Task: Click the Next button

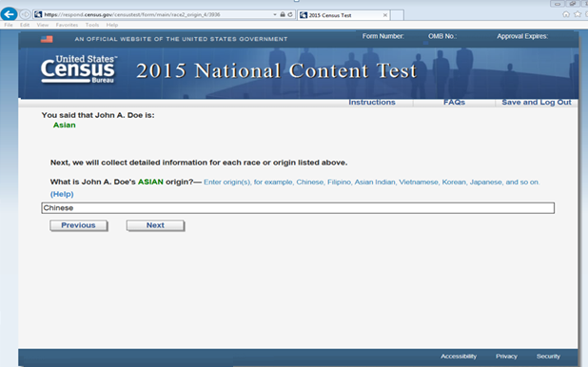Action: coord(155,225)
